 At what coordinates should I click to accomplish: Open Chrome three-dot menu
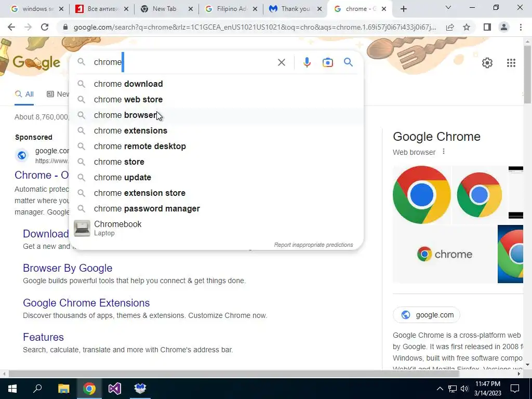coord(521,27)
